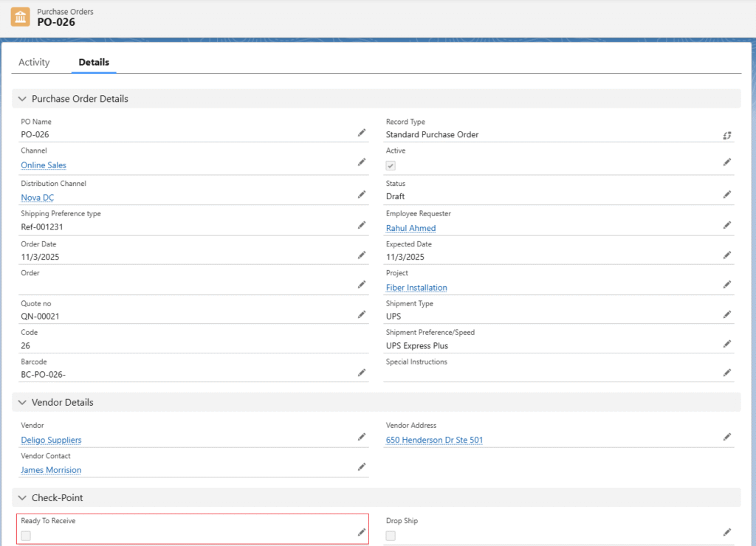756x546 pixels.
Task: Collapse the Vendor Details section
Action: point(22,403)
